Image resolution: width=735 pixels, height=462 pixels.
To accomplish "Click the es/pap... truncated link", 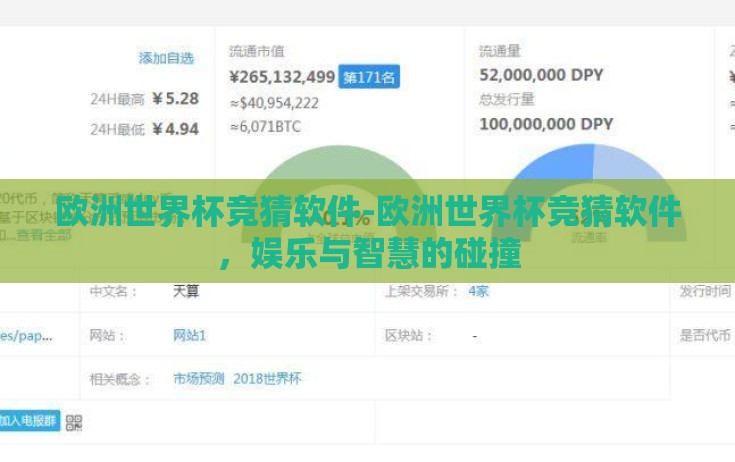I will [26, 335].
